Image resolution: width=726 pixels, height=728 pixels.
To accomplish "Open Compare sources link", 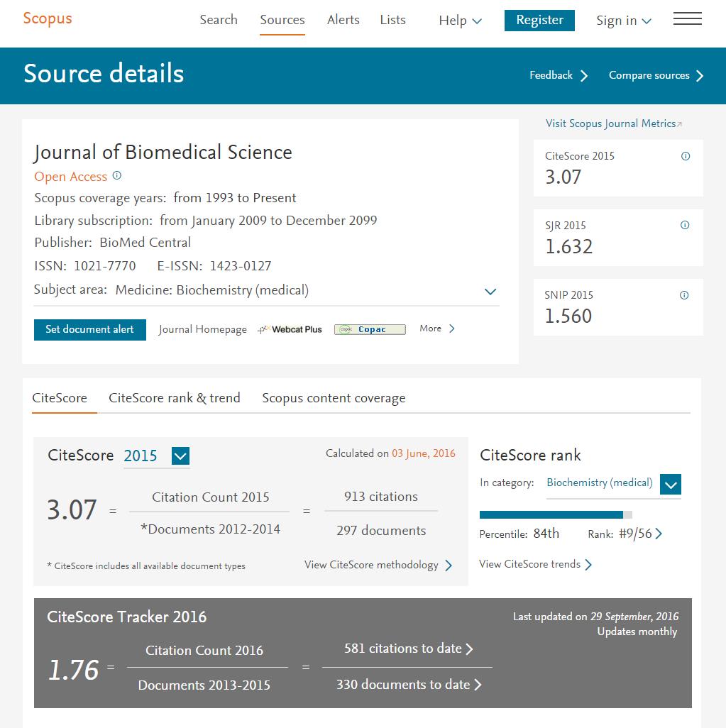I will (x=656, y=76).
